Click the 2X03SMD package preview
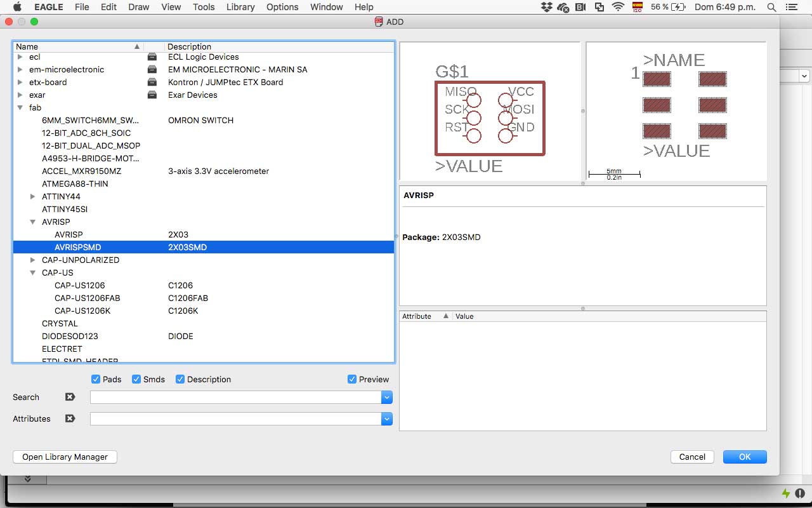Viewport: 812px width, 508px height. click(x=676, y=111)
